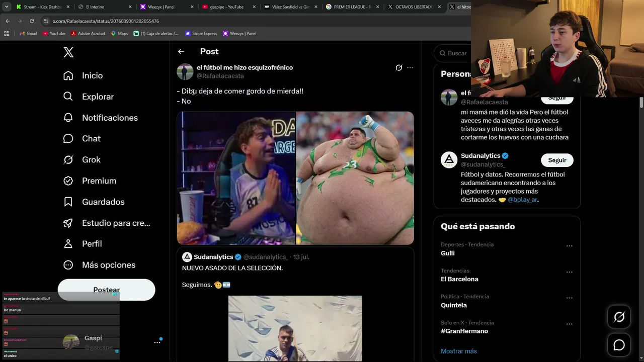Switch to the OCTAVOS LIBERTADORES tab
Viewport: 644px width, 362px height.
coord(414,7)
